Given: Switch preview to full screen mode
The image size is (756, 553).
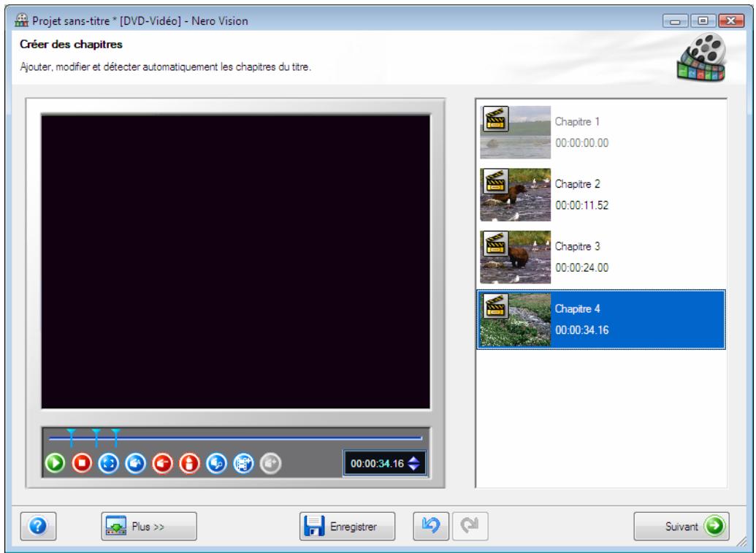Looking at the screenshot, I should click(109, 463).
